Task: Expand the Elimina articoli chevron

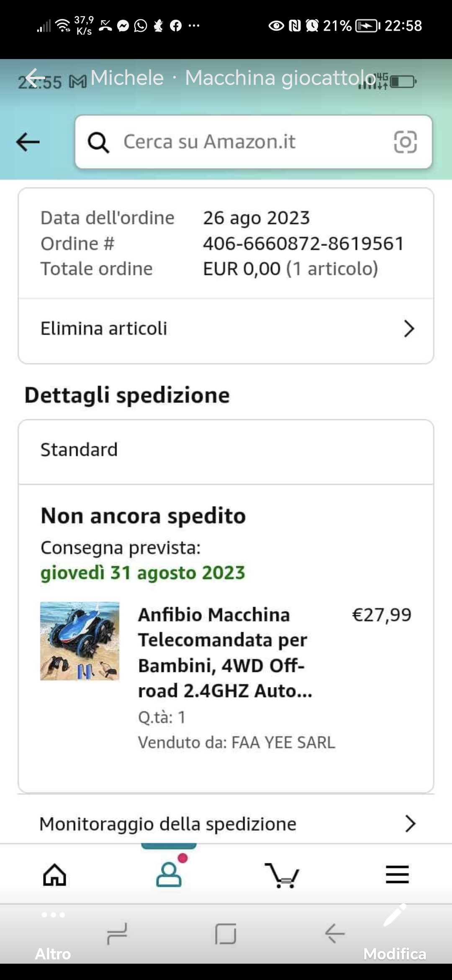Action: (x=409, y=329)
